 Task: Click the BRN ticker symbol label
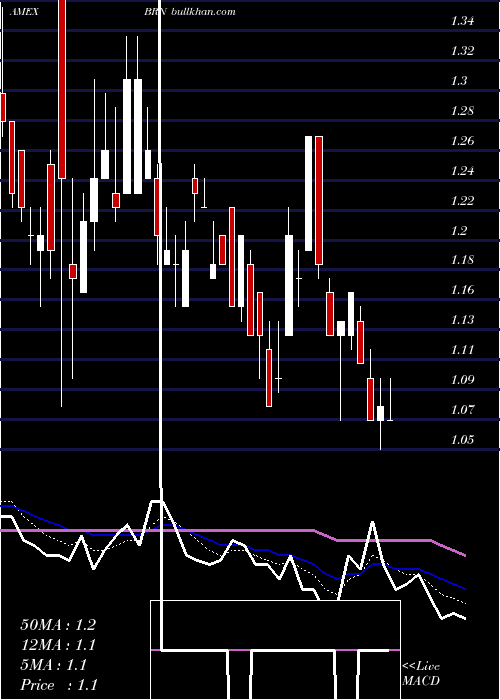coord(155,12)
